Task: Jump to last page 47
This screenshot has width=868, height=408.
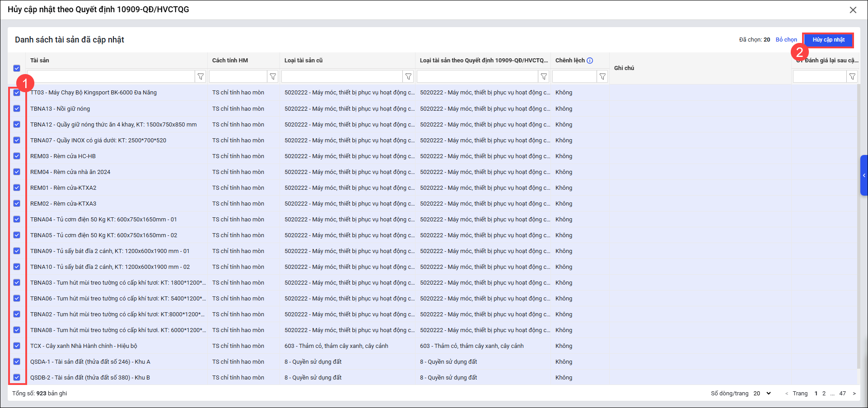Action: click(x=842, y=394)
